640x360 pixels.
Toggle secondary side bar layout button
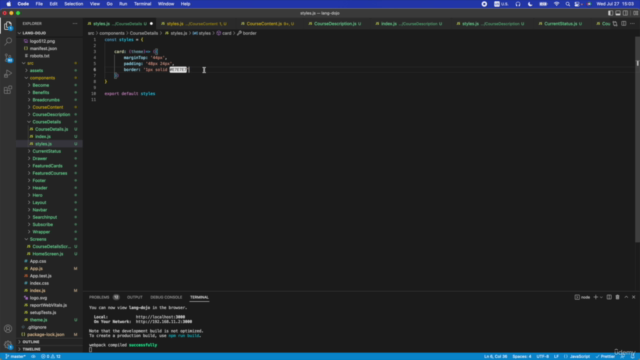625,13
